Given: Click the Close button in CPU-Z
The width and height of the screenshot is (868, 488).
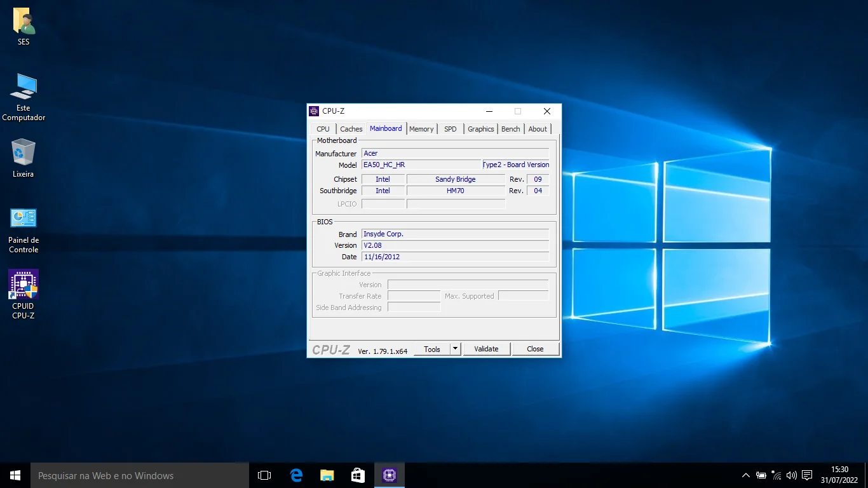Looking at the screenshot, I should pos(535,349).
